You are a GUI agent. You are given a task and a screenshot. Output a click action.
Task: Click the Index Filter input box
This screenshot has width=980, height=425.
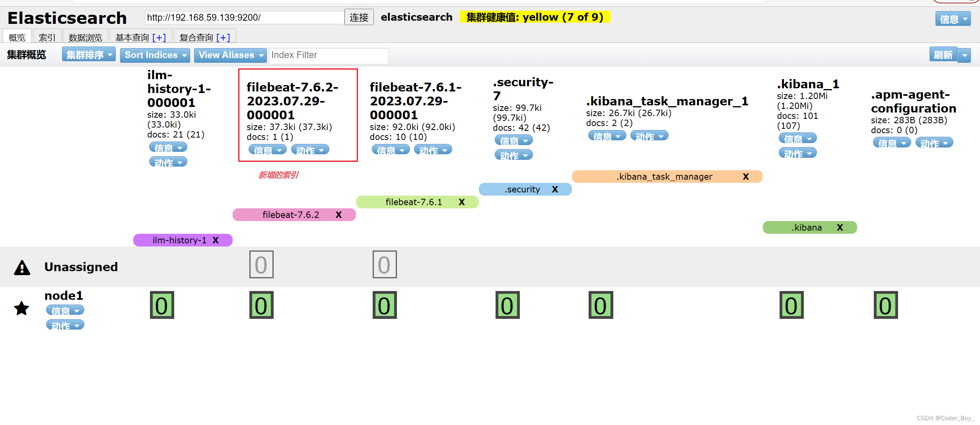[x=329, y=55]
